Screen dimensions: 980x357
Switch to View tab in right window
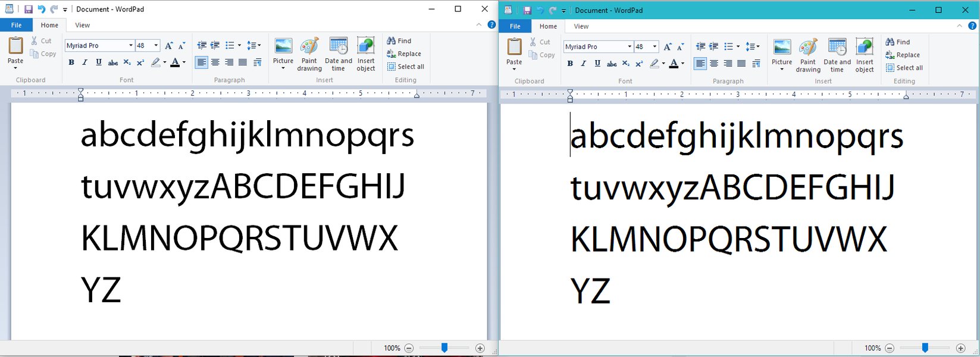coord(581,26)
